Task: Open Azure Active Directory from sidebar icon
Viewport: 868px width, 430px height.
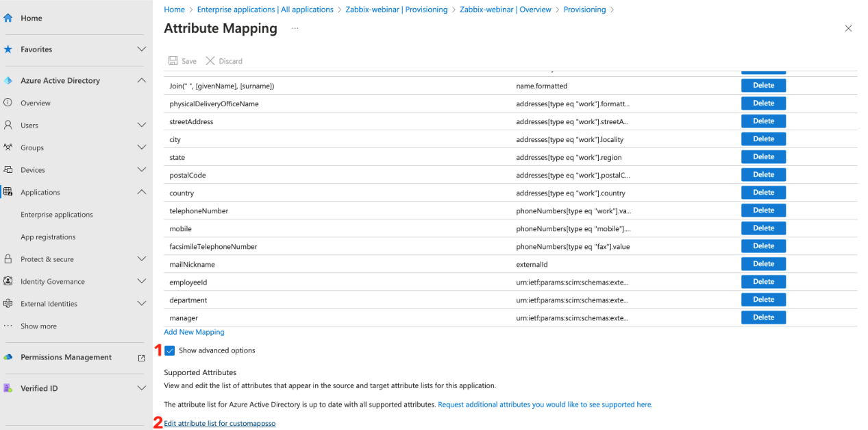Action: [x=8, y=80]
